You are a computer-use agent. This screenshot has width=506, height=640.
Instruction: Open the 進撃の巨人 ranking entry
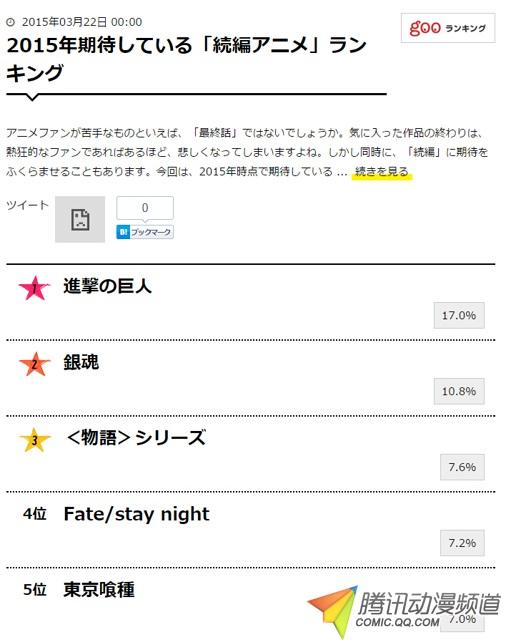107,286
